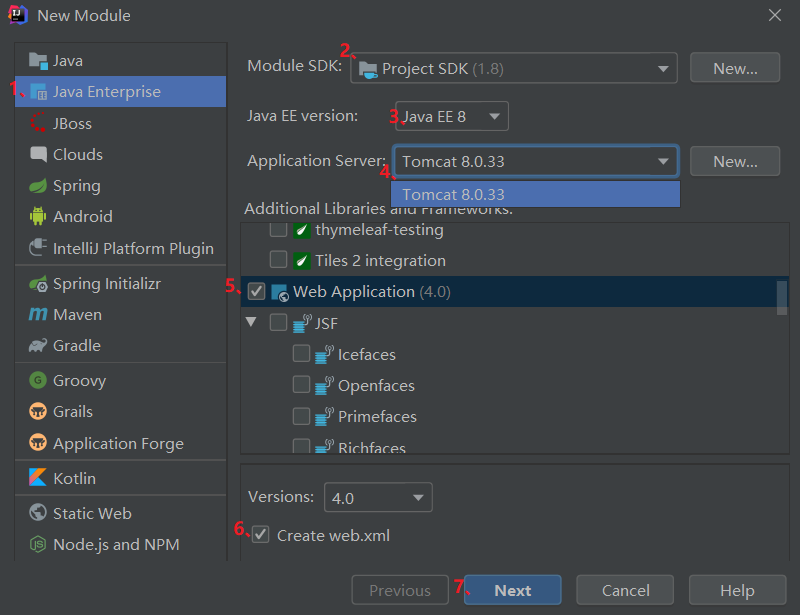Click the Static Web globe icon
This screenshot has height=615, width=800.
point(38,512)
